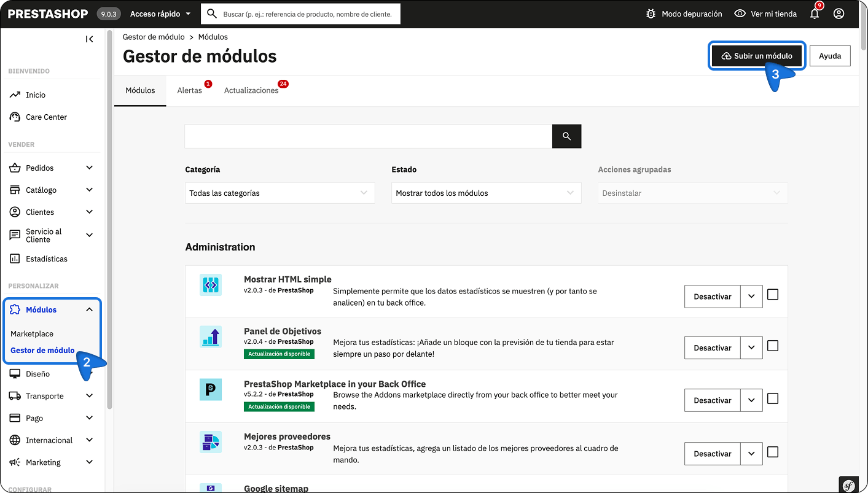
Task: Open Gestor de módulo in sidebar
Action: point(42,351)
